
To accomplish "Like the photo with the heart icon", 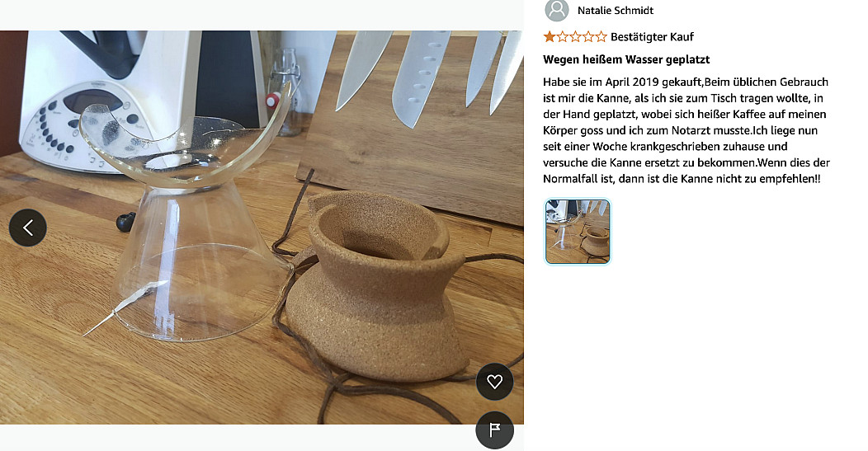I will click(x=494, y=381).
